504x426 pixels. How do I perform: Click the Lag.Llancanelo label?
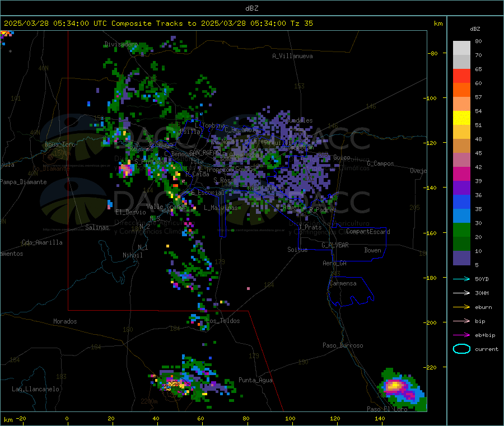[x=35, y=389]
